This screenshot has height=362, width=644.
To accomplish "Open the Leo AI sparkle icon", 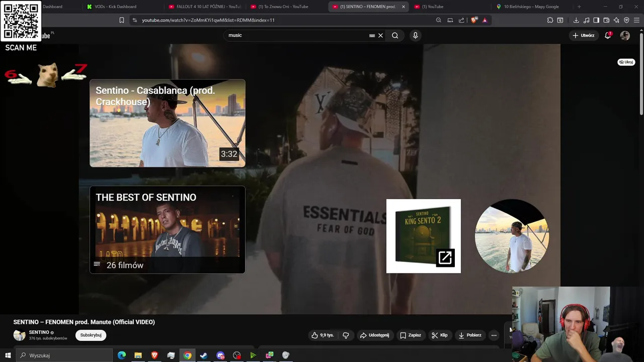I will 616,20.
